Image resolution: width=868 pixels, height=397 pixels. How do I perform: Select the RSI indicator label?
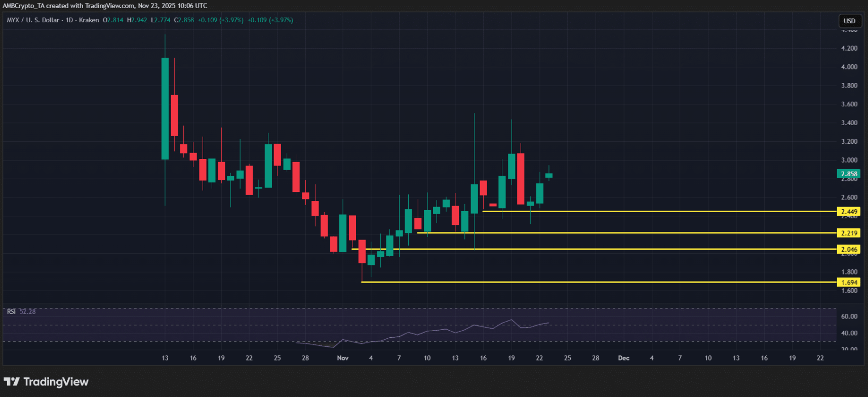(x=11, y=311)
